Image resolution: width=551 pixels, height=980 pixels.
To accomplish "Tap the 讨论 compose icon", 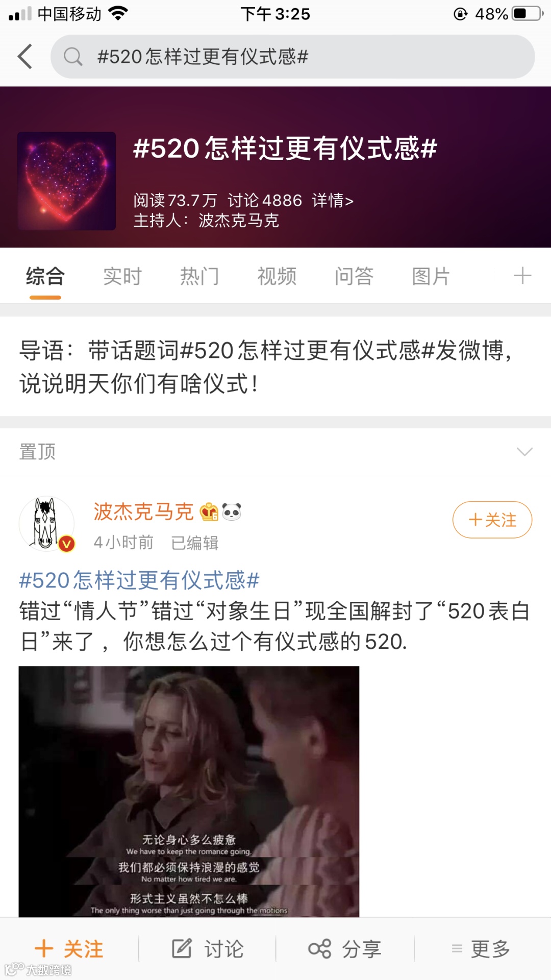I will [182, 948].
